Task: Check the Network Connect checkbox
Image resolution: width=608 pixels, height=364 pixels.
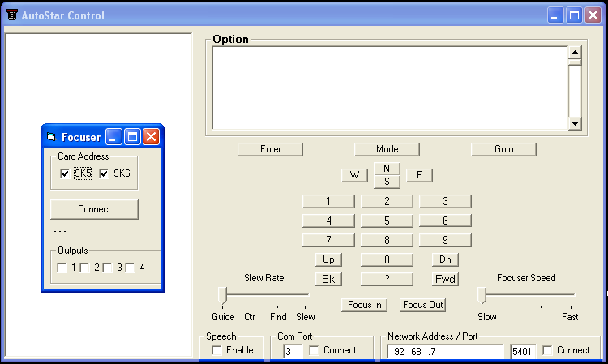Action: 547,350
